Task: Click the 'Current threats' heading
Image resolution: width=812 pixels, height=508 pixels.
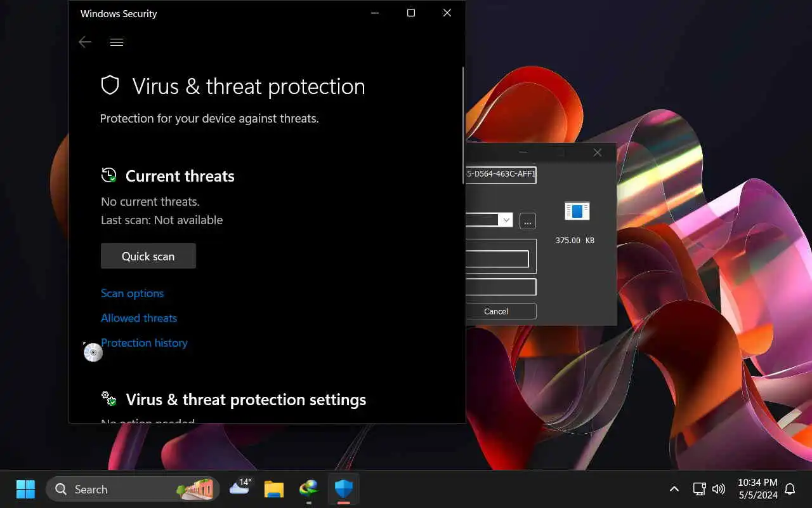Action: 180,176
